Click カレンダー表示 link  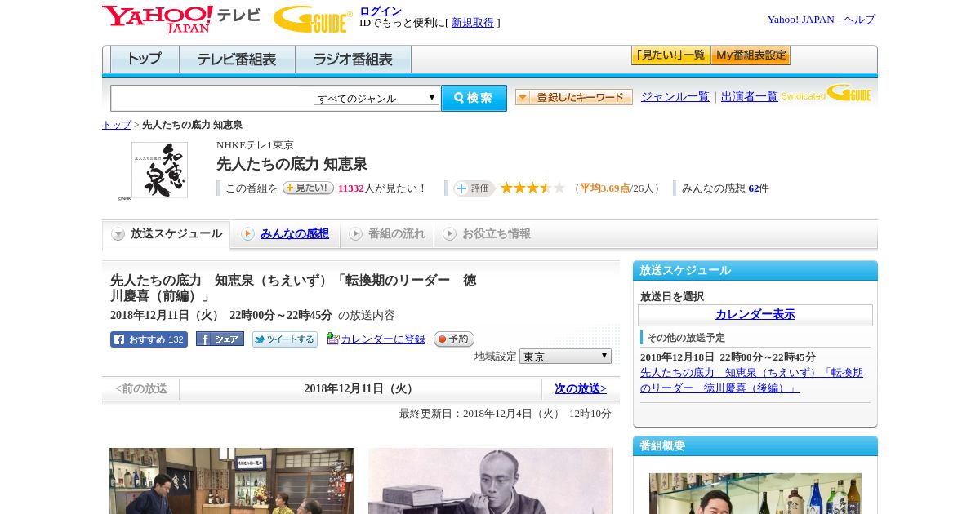(x=755, y=315)
